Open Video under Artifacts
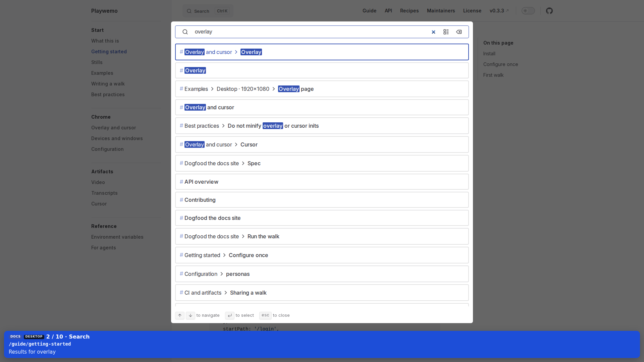The height and width of the screenshot is (362, 644). pos(98,182)
